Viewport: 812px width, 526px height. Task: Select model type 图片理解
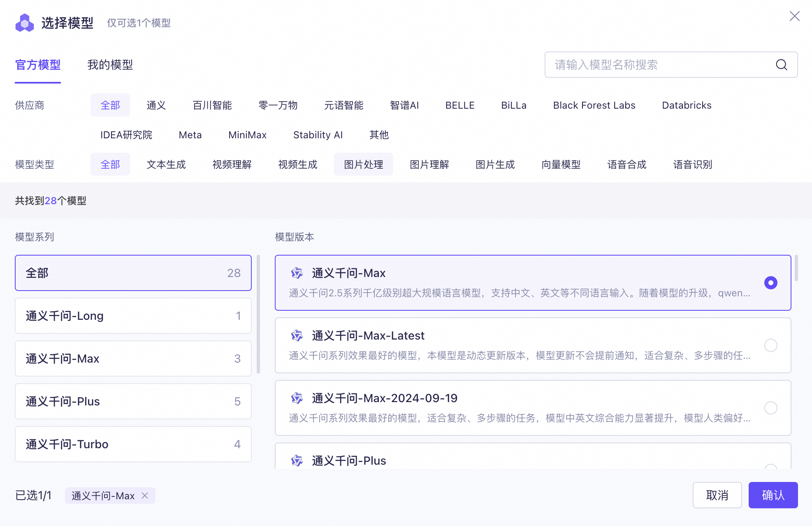pos(429,164)
